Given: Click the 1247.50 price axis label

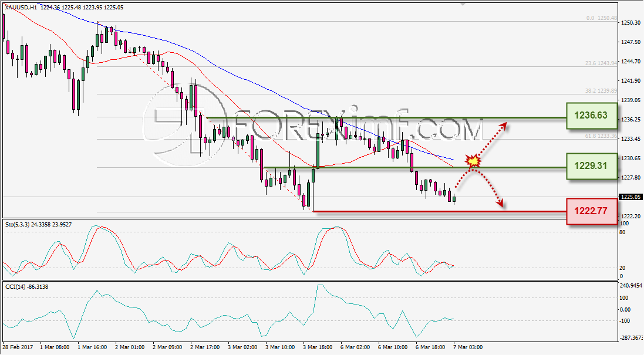Looking at the screenshot, I should (x=631, y=42).
